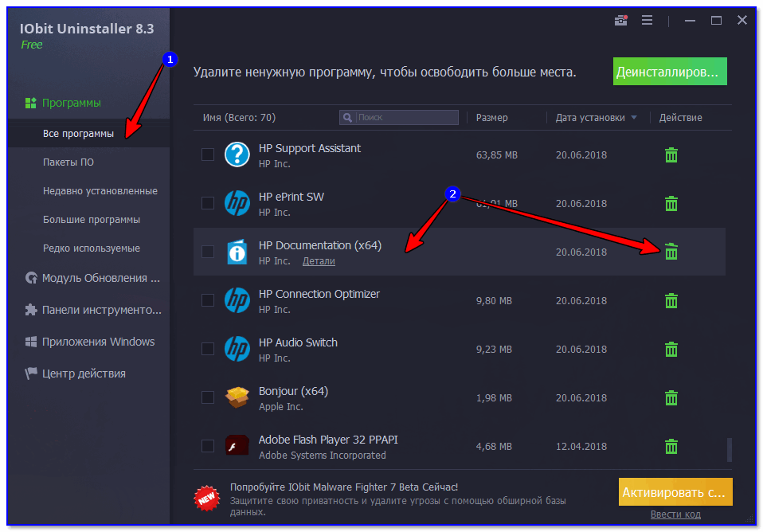Mark the Bonjour (x64) checkbox
Viewport: 763px width, 532px height.
tap(208, 397)
